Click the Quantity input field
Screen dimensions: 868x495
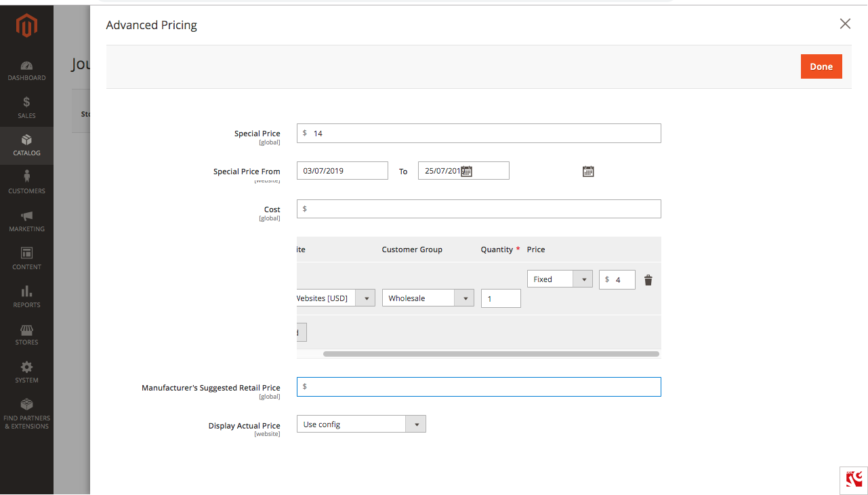click(x=501, y=298)
